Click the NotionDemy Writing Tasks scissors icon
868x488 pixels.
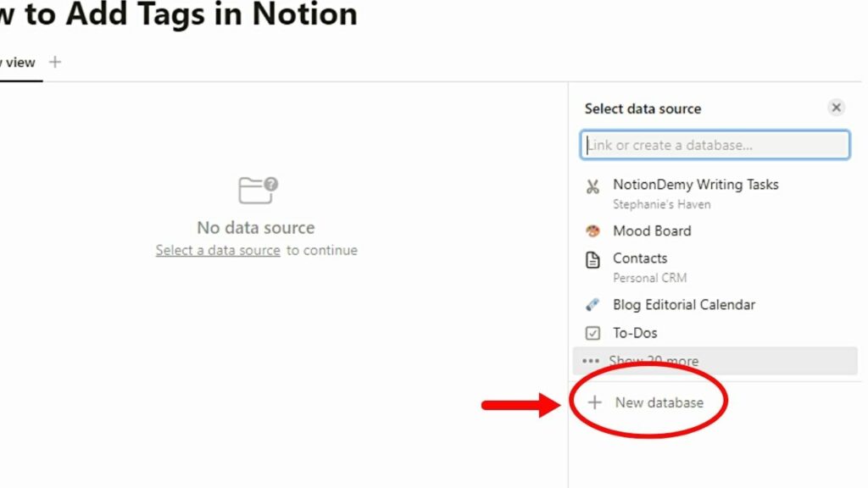point(592,185)
